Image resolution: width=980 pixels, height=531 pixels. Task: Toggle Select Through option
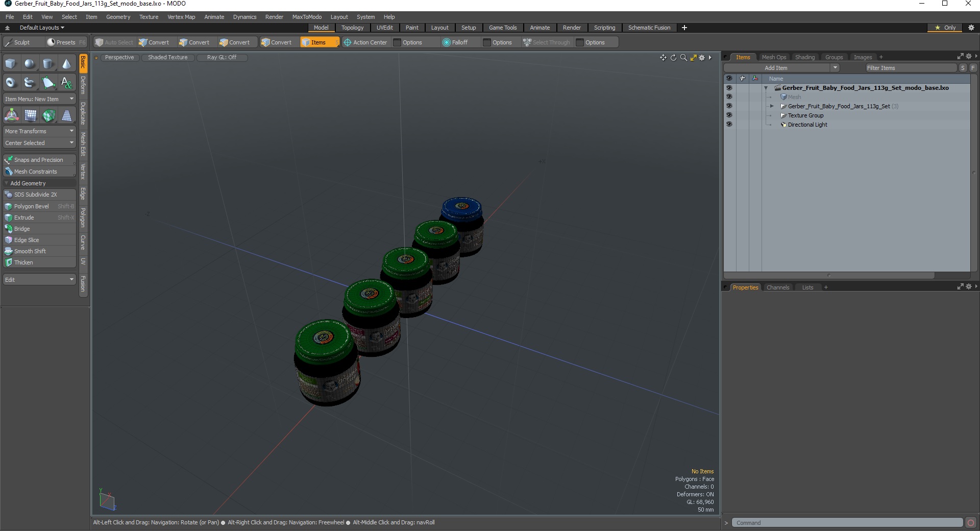click(x=546, y=42)
